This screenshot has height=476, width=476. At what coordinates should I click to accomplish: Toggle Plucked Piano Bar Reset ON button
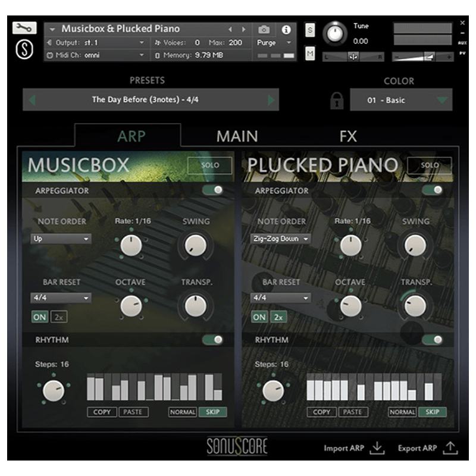(x=259, y=317)
